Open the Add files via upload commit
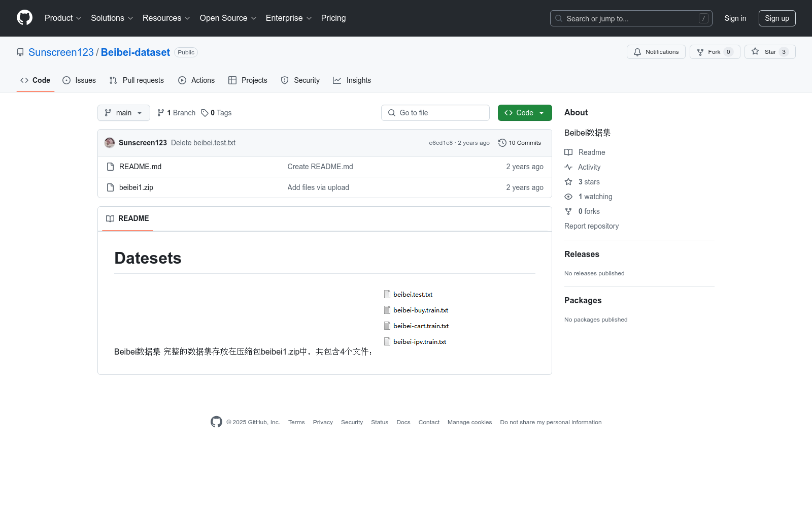The image size is (812, 508). point(318,187)
